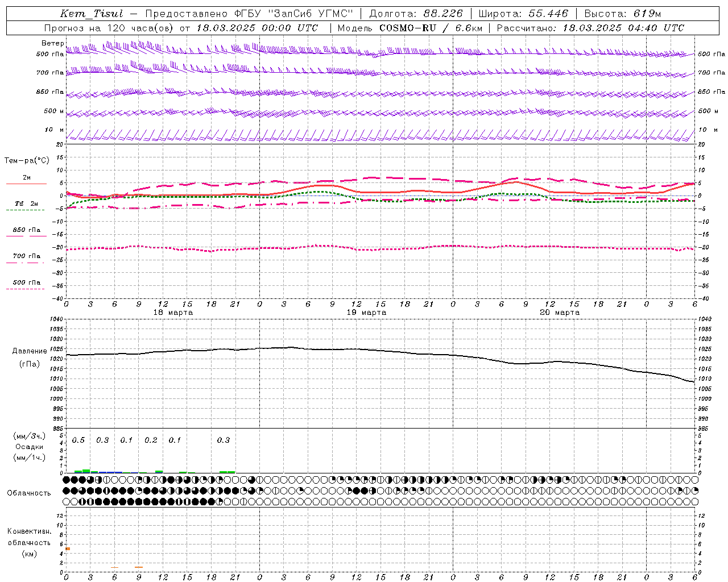Image resolution: width=728 pixels, height=582 pixels.
Task: Click the Ветер panel label
Action: [x=53, y=43]
